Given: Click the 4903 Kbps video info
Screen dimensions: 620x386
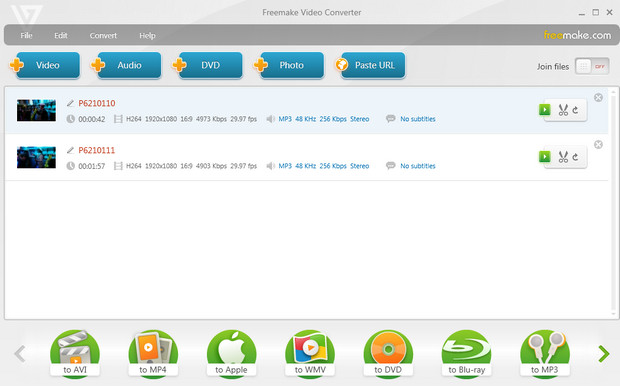Looking at the screenshot, I should 211,166.
